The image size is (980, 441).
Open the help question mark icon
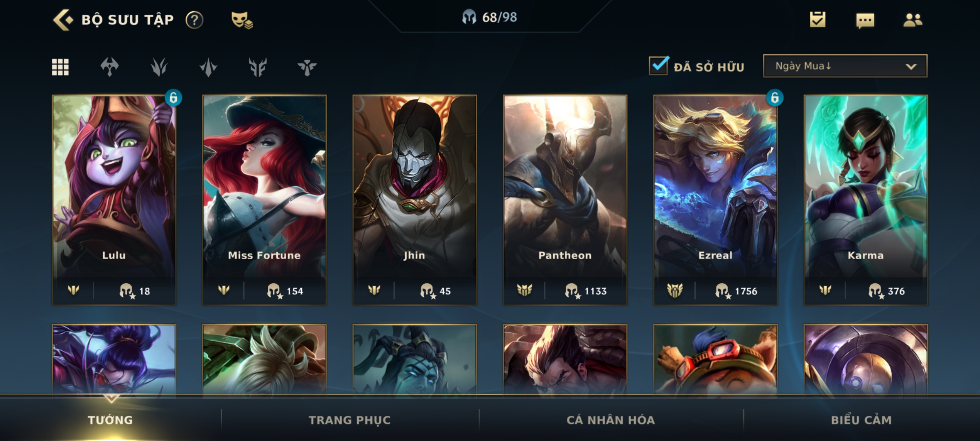[x=194, y=20]
